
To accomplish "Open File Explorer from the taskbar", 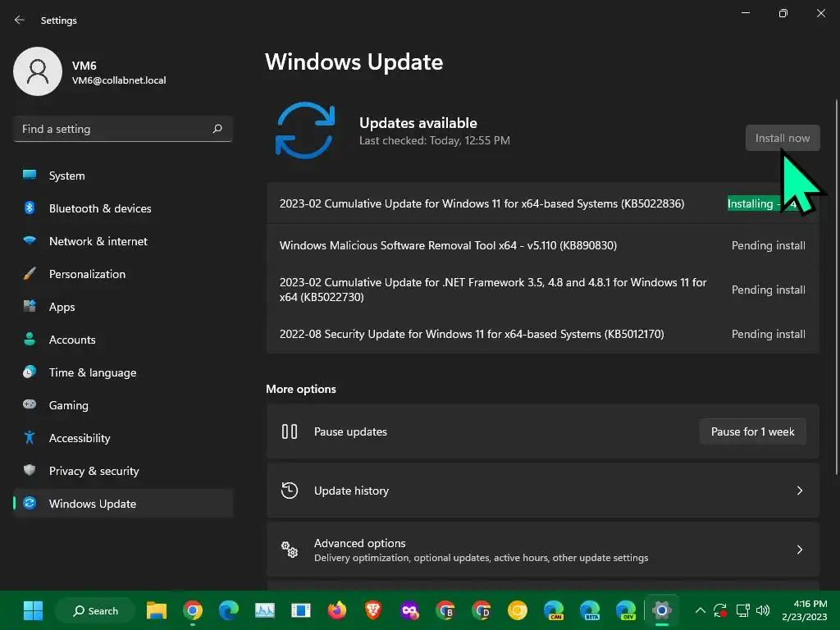I will tap(157, 610).
